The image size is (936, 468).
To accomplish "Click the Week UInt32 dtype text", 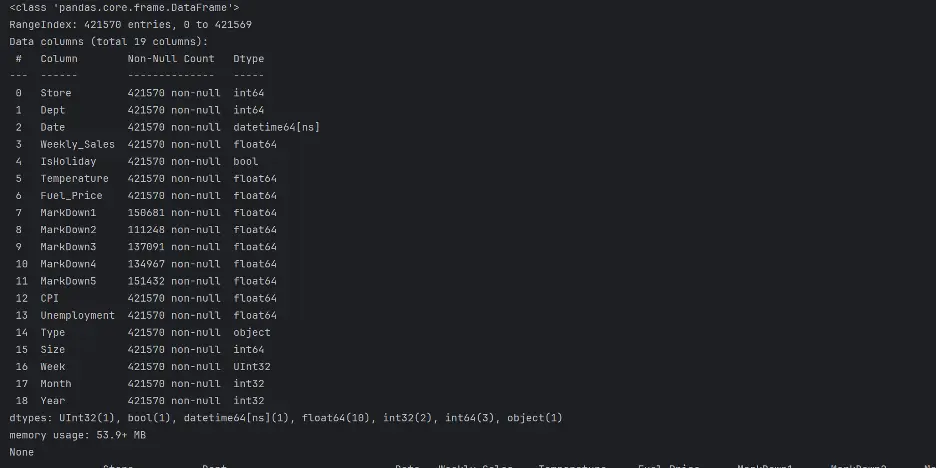I will click(x=252, y=367).
